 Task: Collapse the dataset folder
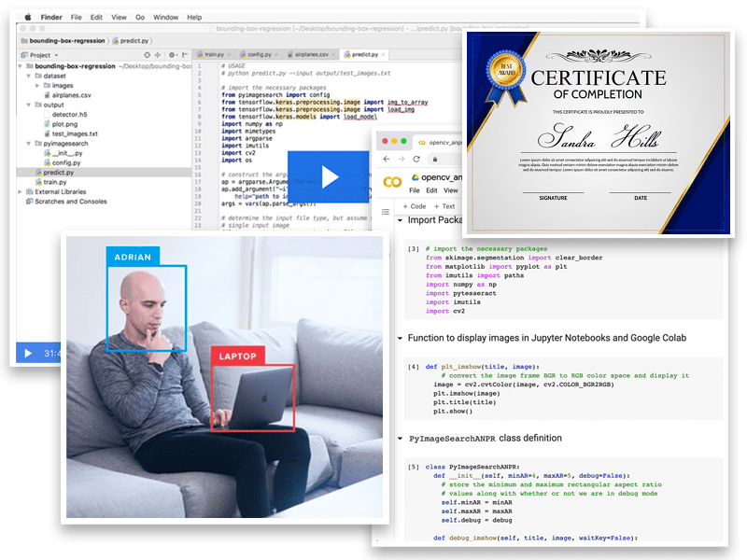pyautogui.click(x=27, y=77)
